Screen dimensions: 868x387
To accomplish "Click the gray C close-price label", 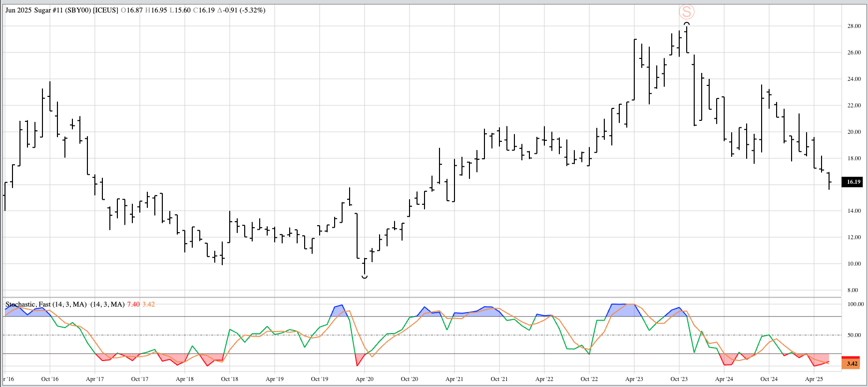I will point(195,10).
